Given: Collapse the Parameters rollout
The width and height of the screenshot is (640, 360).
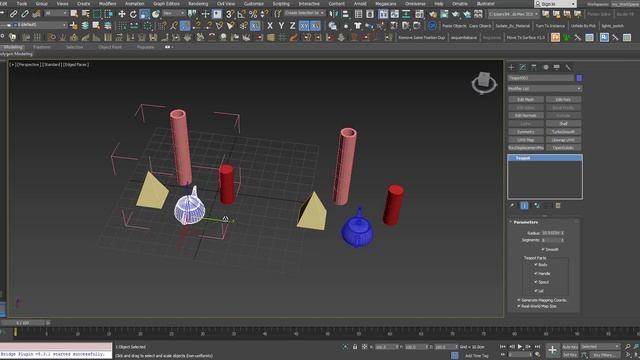Looking at the screenshot, I should click(526, 222).
